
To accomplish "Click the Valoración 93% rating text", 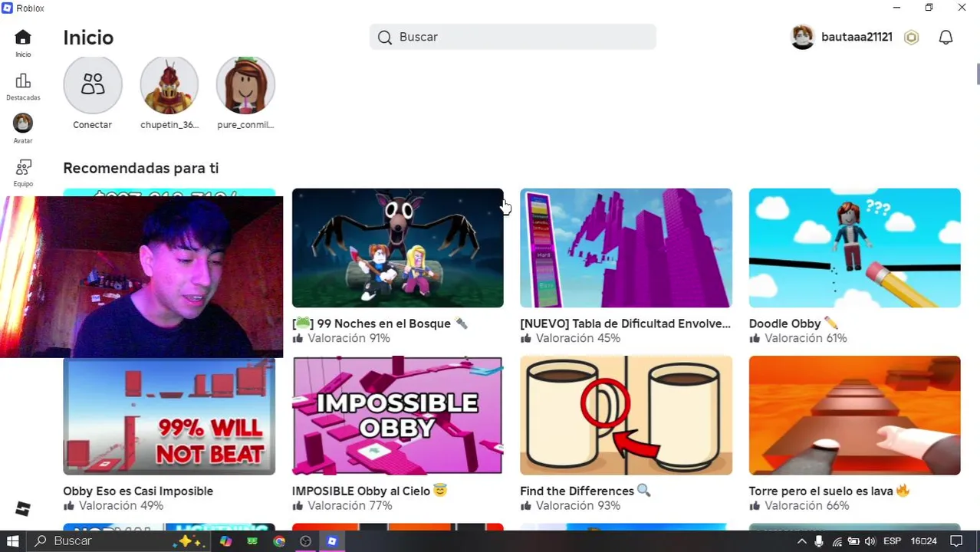I will tap(578, 506).
